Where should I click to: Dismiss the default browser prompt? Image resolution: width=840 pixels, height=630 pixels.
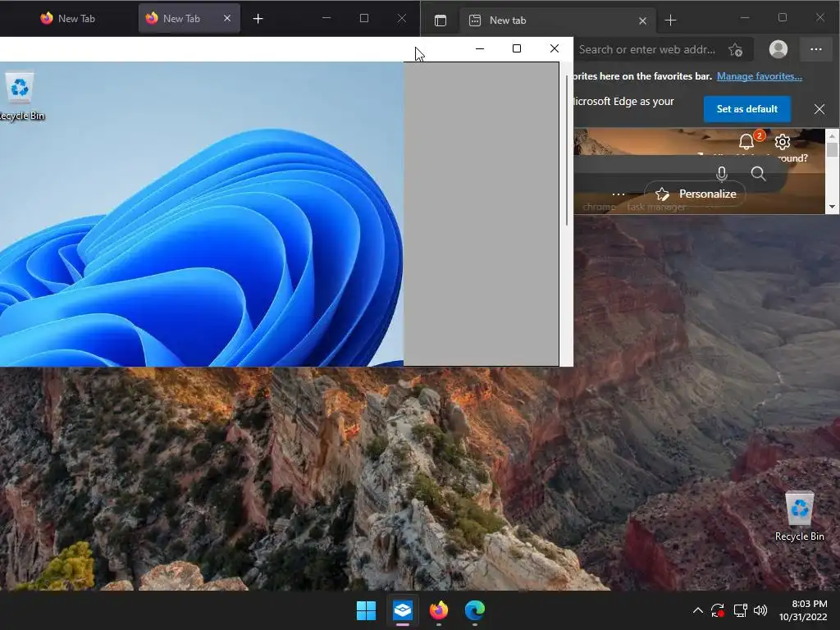click(819, 109)
